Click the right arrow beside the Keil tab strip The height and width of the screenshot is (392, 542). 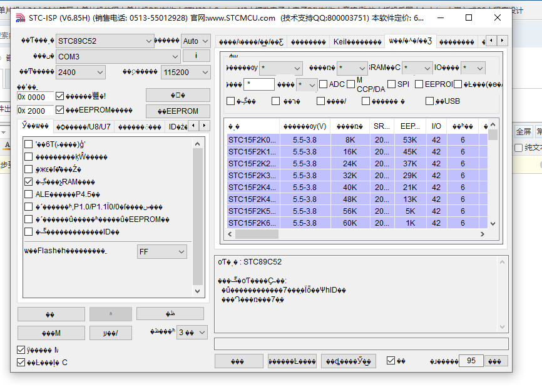(x=502, y=41)
